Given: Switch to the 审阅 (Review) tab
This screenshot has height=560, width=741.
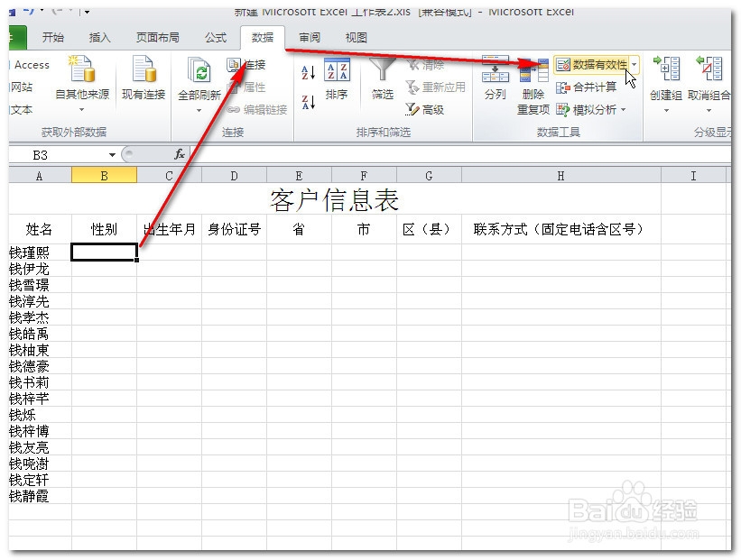Looking at the screenshot, I should click(310, 37).
